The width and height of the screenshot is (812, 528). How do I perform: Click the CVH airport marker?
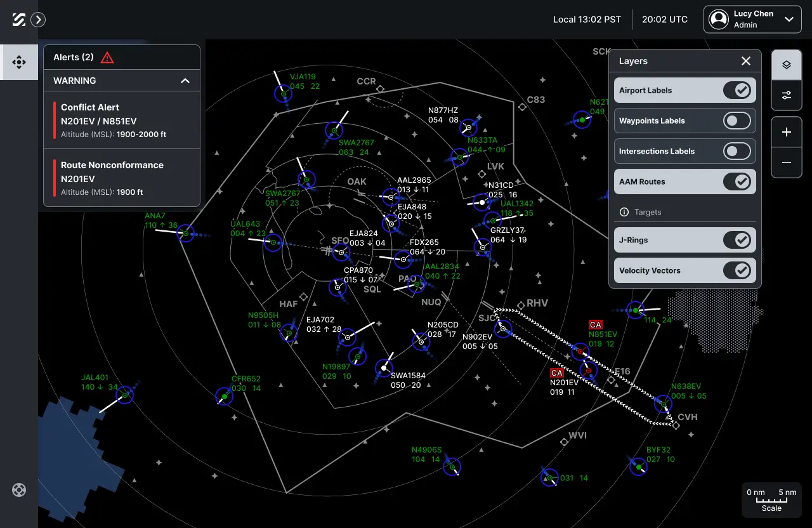coord(676,425)
